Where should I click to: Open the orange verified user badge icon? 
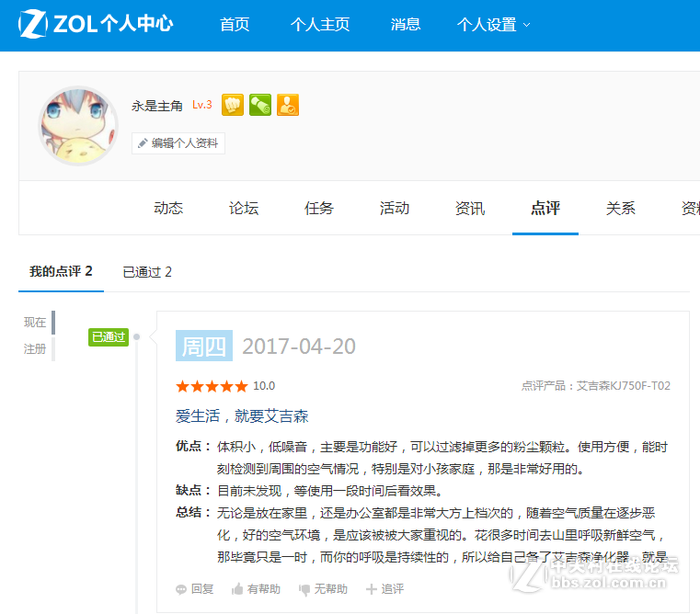(x=288, y=105)
